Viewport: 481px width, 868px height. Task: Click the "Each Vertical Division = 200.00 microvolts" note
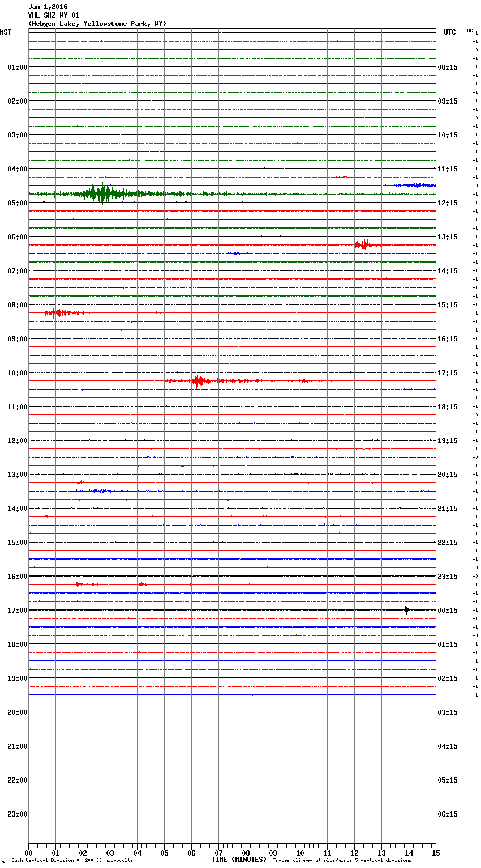pyautogui.click(x=72, y=860)
